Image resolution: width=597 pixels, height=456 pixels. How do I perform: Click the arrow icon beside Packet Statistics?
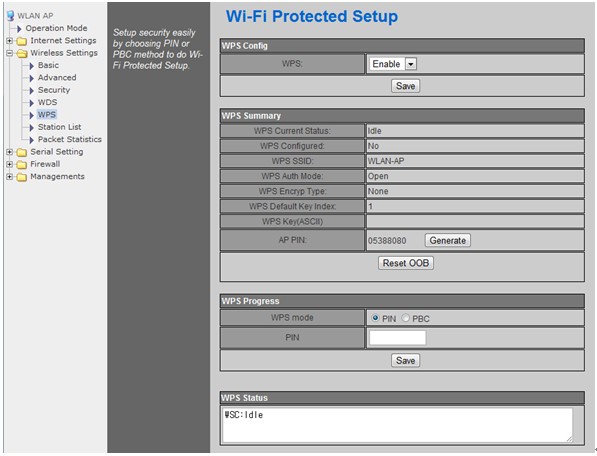coord(32,140)
